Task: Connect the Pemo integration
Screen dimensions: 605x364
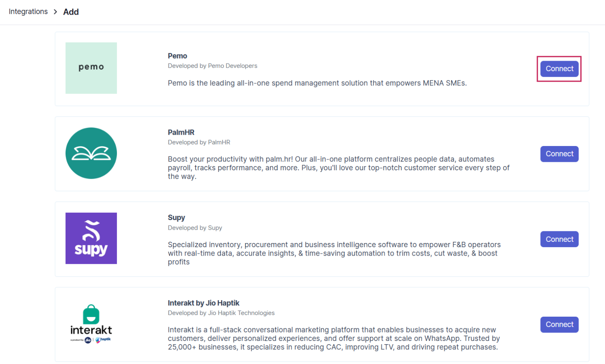Action: (559, 69)
